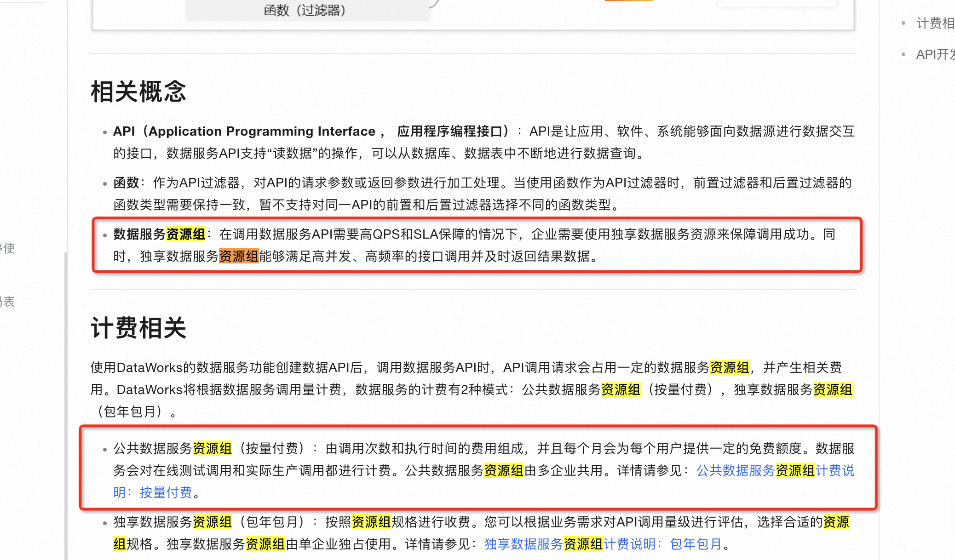Screen dimensions: 955x560
Task: Click the bullet dot beside API开发 outline entry
Action: pos(903,54)
